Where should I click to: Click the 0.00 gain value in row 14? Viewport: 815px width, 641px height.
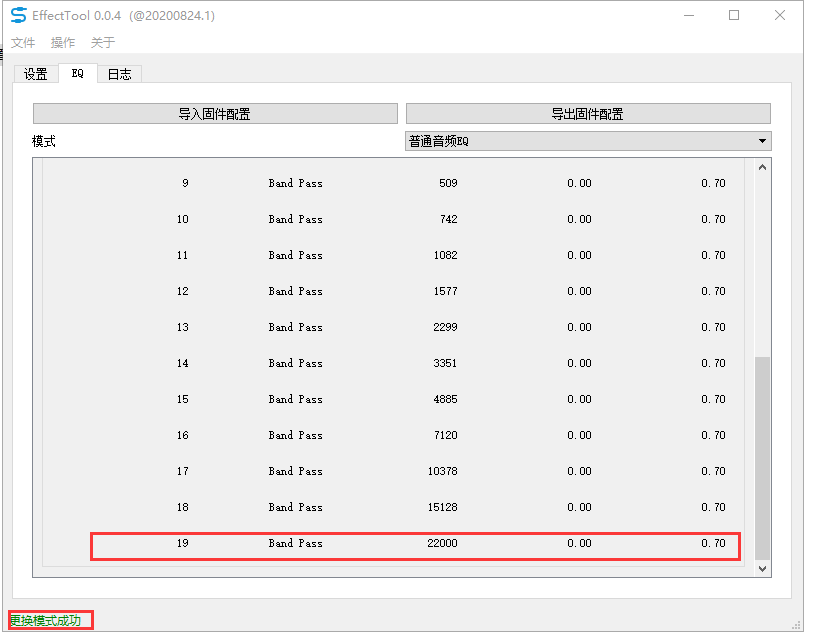coord(580,363)
